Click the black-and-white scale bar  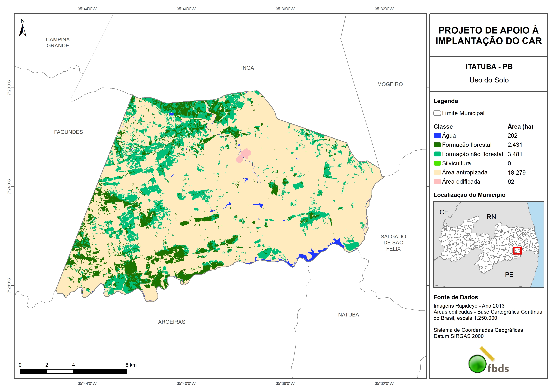point(73,371)
